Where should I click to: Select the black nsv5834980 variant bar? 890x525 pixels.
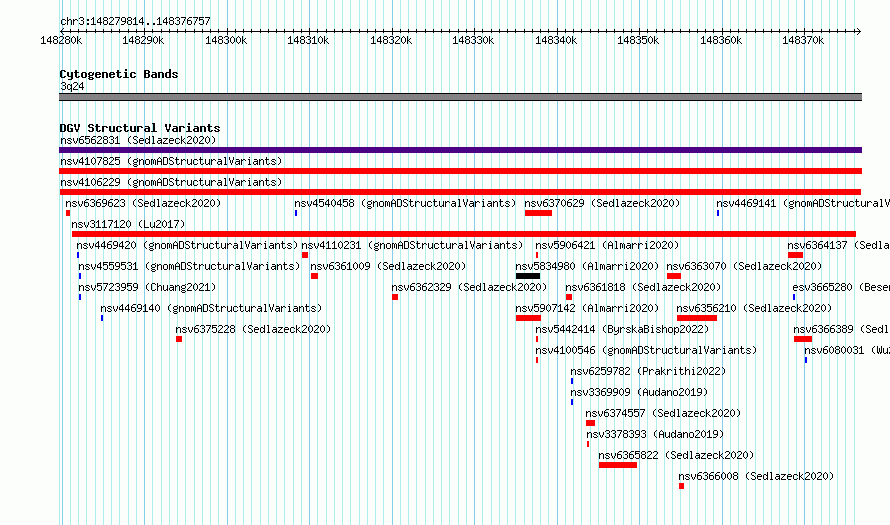pos(528,276)
